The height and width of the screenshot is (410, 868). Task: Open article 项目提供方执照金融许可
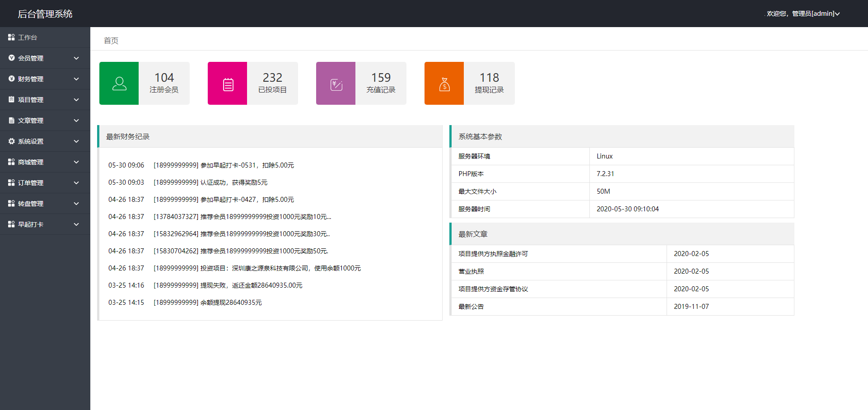pos(493,254)
